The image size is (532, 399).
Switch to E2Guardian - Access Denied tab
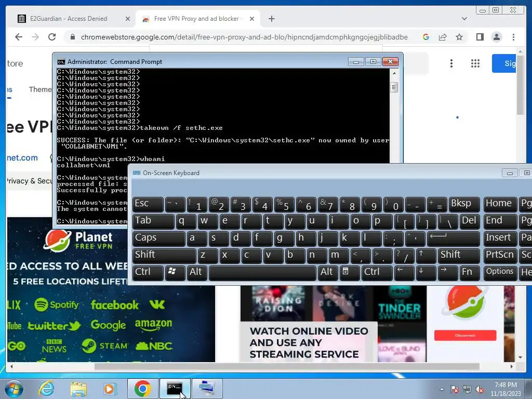[x=69, y=19]
